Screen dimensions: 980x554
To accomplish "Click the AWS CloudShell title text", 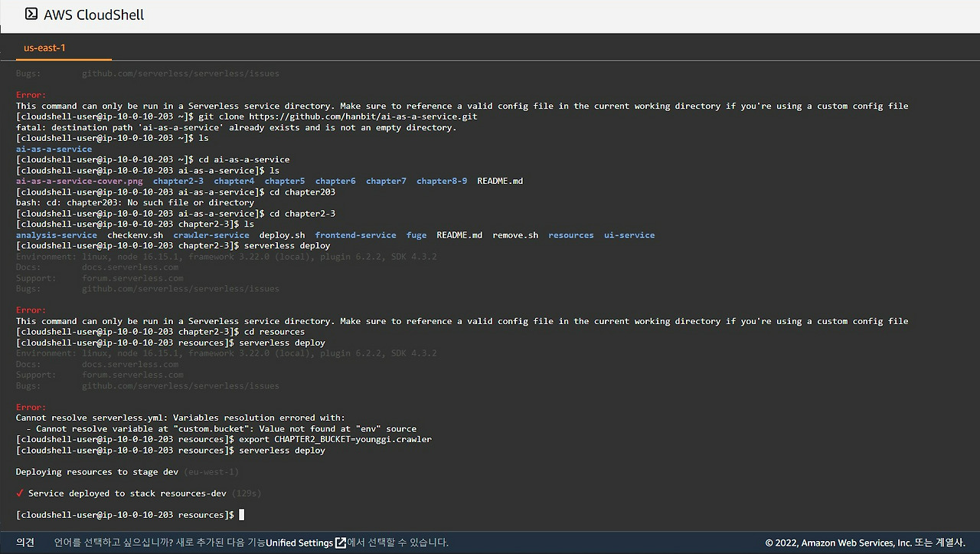I will tap(94, 15).
